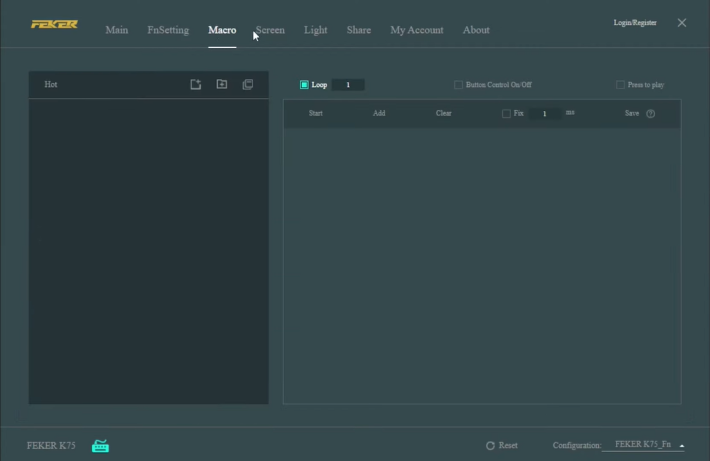Click the Reset label
Screen dimensions: 710x461
tap(508, 446)
